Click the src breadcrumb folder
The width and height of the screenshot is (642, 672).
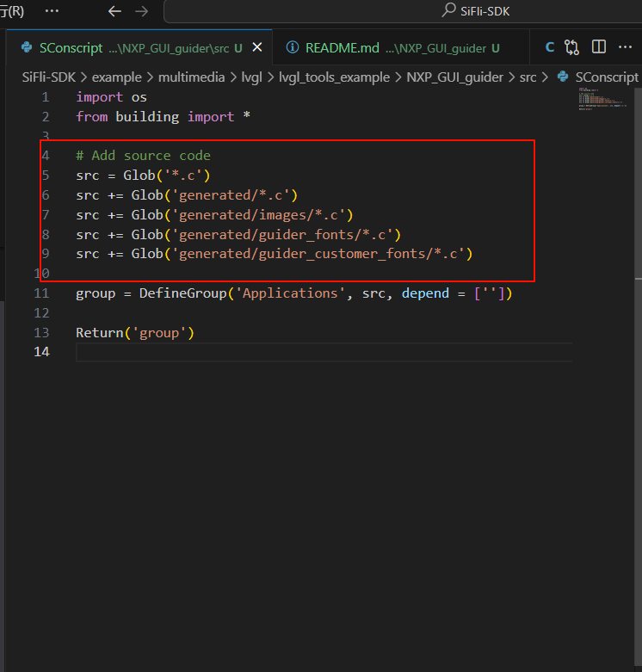click(528, 77)
